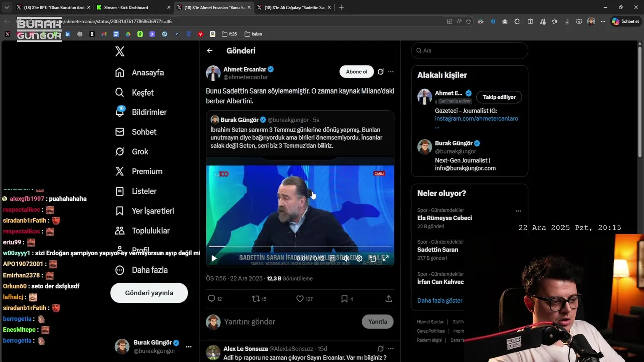Screen dimensions: 644x362
Task: Open Sohbet messages
Action: [136, 132]
